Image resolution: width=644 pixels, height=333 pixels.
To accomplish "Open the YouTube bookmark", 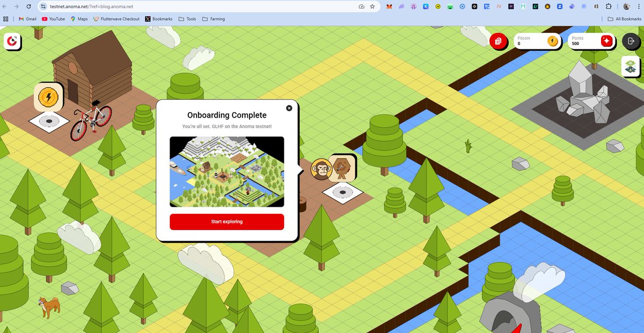I will coord(54,19).
